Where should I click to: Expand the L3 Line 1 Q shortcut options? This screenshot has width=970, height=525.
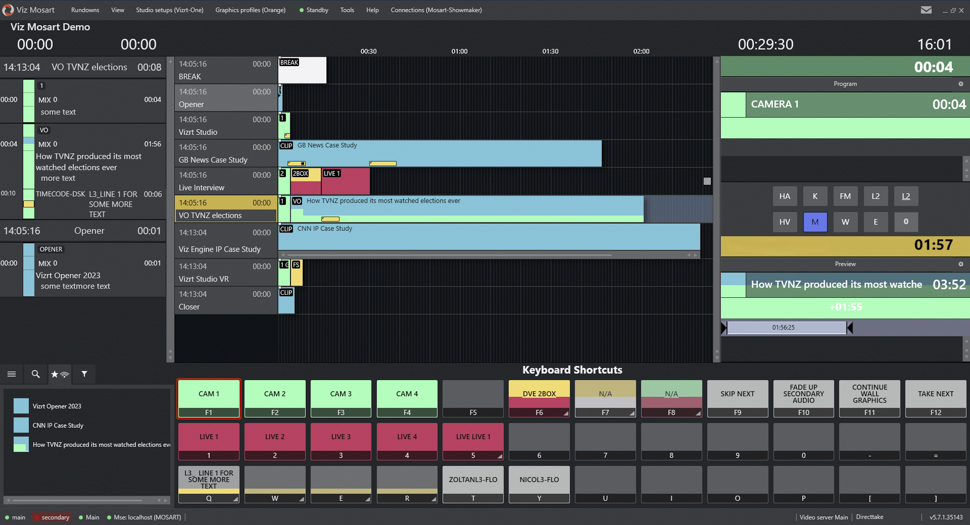tap(236, 499)
